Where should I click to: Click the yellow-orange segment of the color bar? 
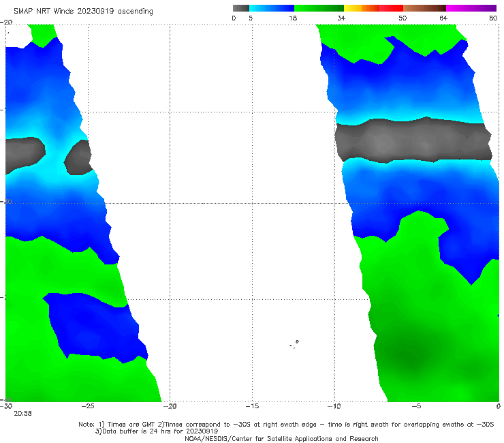click(362, 8)
